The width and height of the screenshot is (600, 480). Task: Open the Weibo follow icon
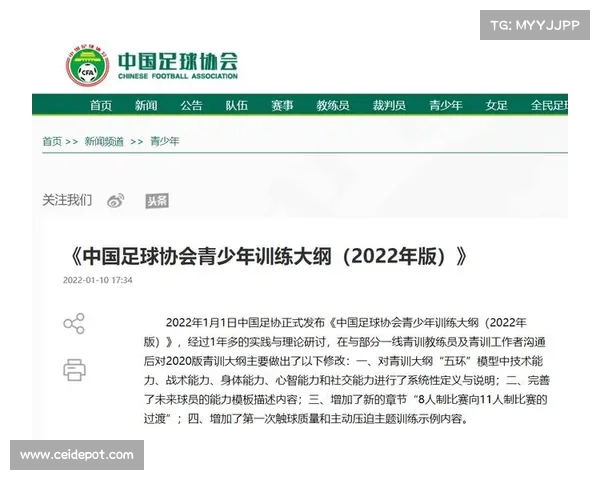(x=116, y=200)
